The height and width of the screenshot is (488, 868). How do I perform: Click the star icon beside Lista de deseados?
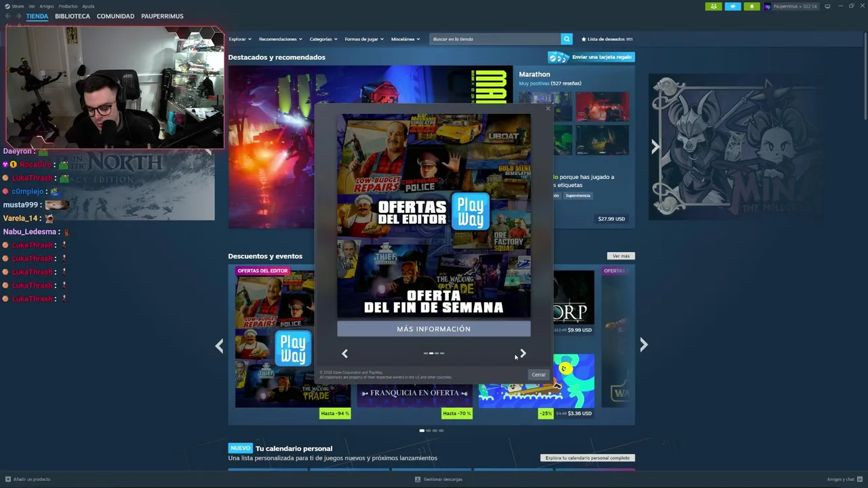pyautogui.click(x=584, y=39)
